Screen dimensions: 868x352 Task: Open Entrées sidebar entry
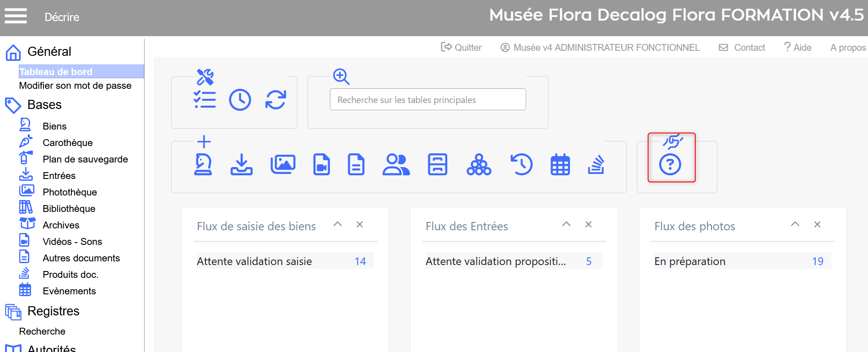coord(59,176)
